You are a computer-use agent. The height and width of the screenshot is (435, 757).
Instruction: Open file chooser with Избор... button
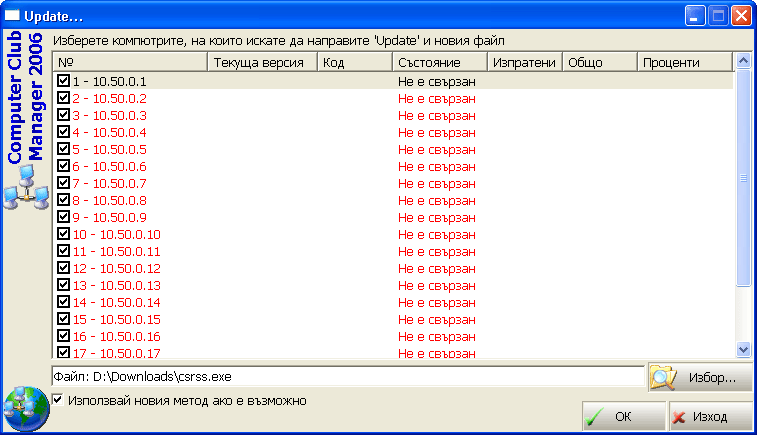click(x=700, y=377)
